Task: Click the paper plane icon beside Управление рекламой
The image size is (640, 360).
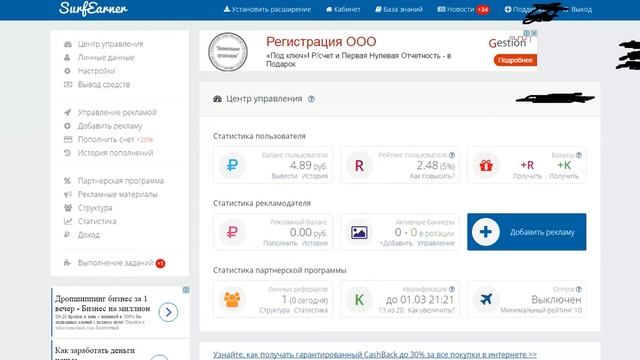Action: [x=68, y=112]
